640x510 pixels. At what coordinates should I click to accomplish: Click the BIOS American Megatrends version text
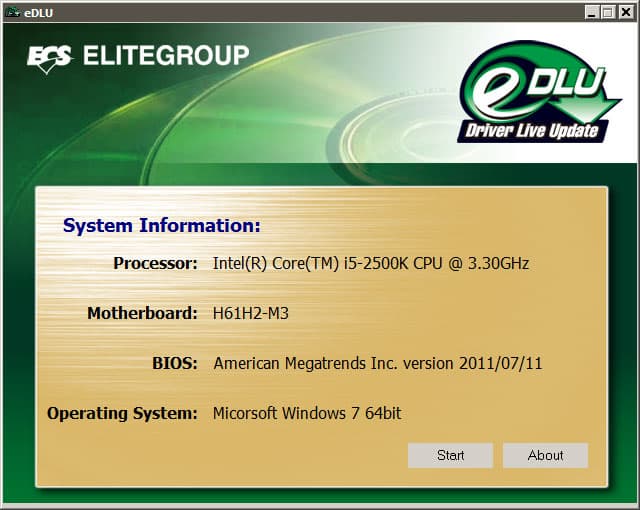pos(378,363)
